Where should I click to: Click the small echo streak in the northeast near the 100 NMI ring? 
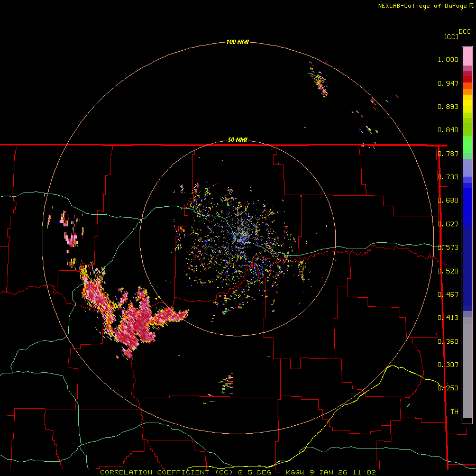point(319,79)
